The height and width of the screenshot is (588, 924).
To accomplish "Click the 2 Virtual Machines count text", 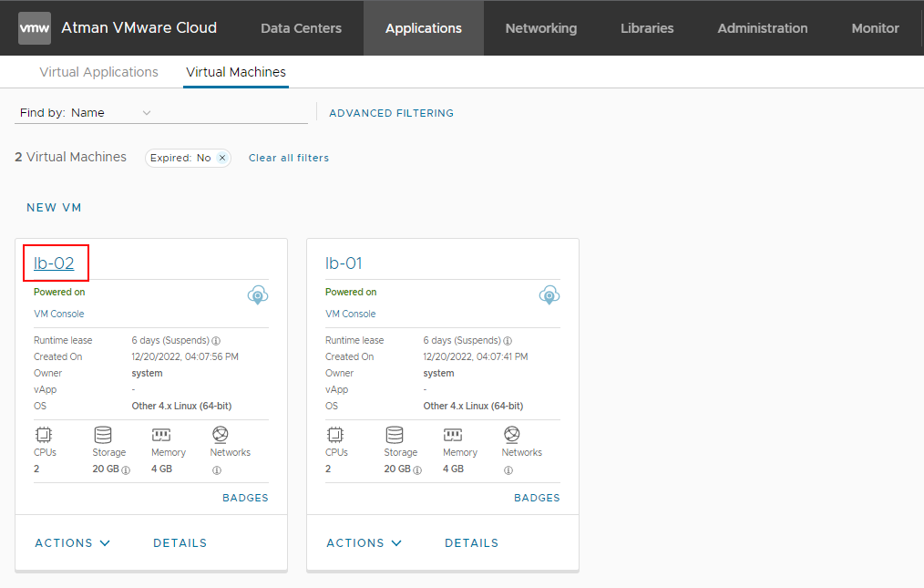I will (71, 157).
